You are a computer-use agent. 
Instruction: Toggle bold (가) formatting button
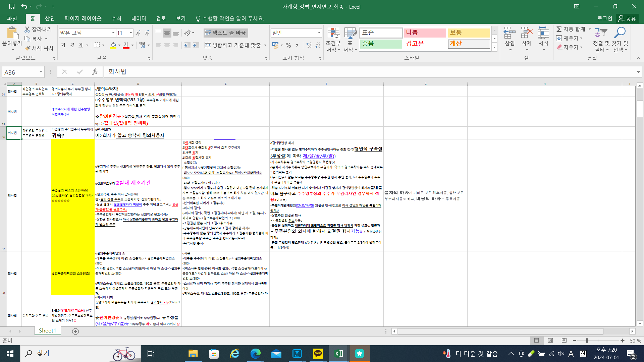tap(63, 45)
